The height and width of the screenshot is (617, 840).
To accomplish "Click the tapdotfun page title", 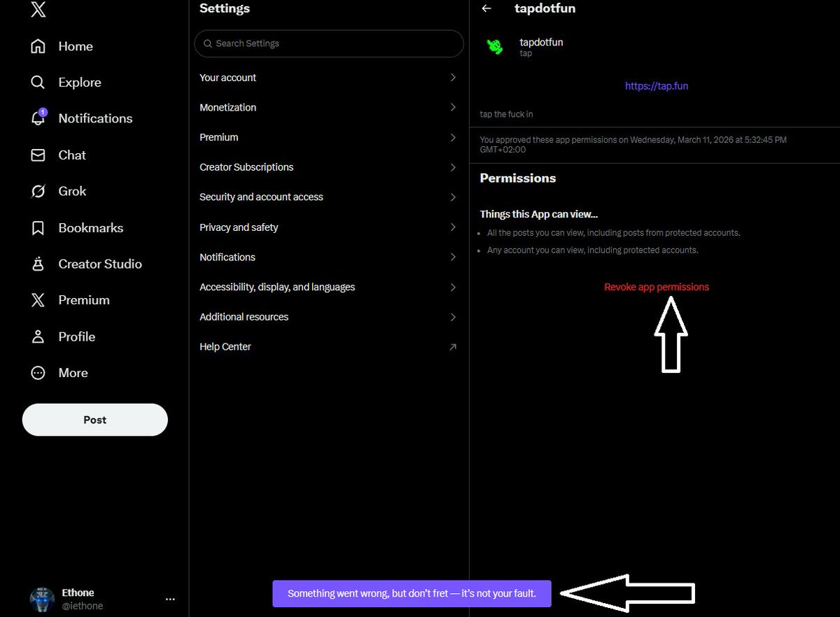I will click(x=545, y=8).
